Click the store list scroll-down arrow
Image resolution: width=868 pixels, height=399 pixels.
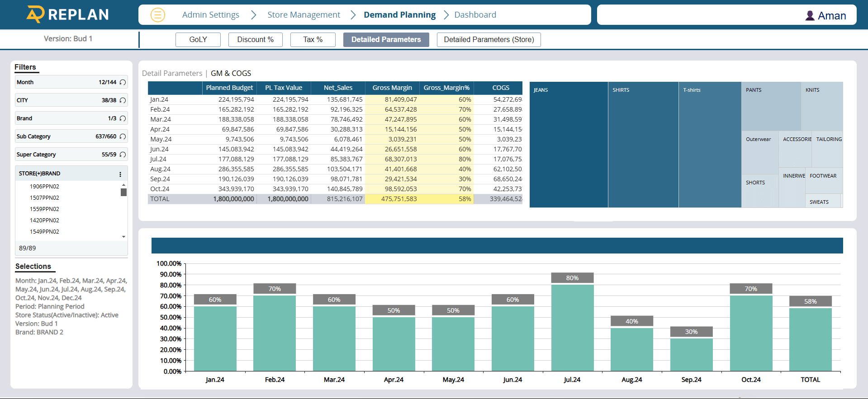tap(123, 237)
